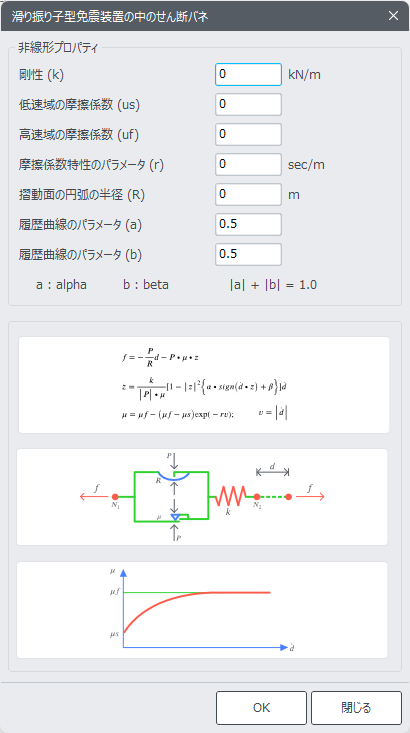Image resolution: width=410 pixels, height=733 pixels.
Task: Click the red spring k symbol
Action: pos(230,496)
